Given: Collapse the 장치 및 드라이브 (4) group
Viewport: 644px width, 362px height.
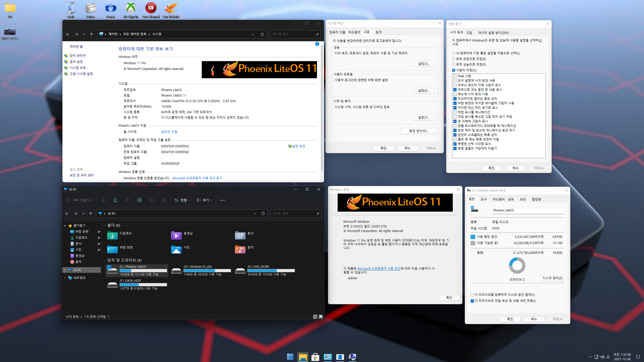Looking at the screenshot, I should click(105, 260).
